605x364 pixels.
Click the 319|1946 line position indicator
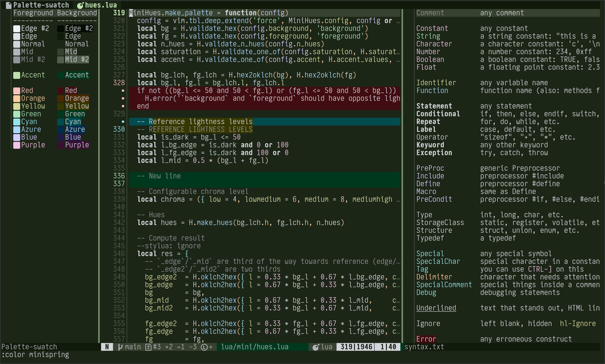[x=356, y=347]
